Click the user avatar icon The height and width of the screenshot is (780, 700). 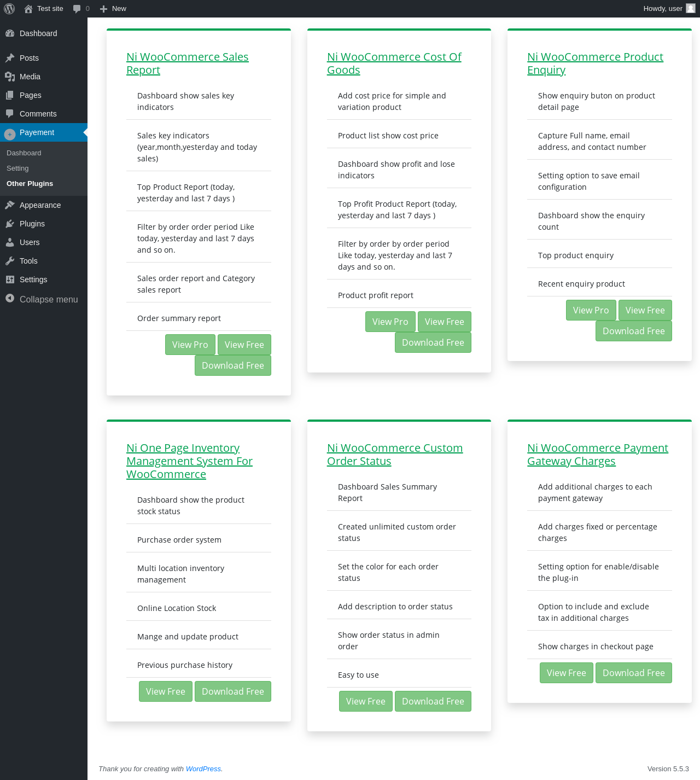691,9
